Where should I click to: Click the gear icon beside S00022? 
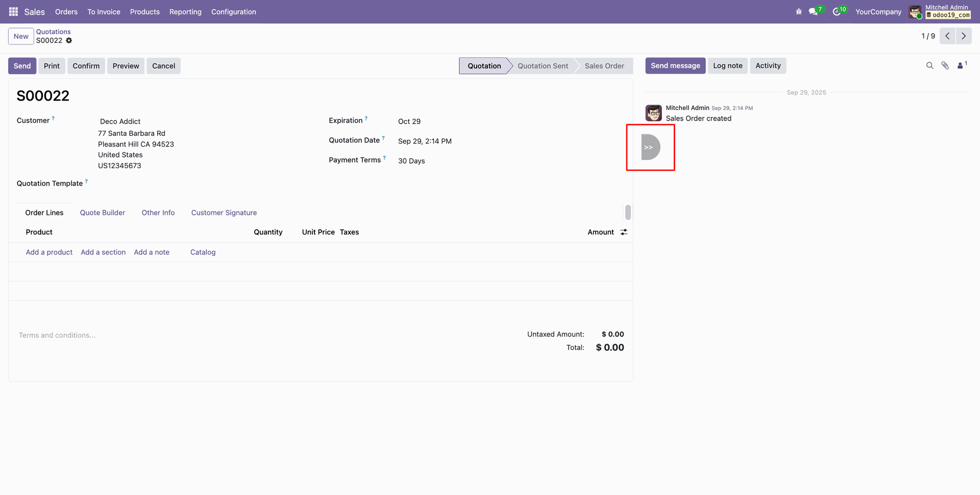69,41
